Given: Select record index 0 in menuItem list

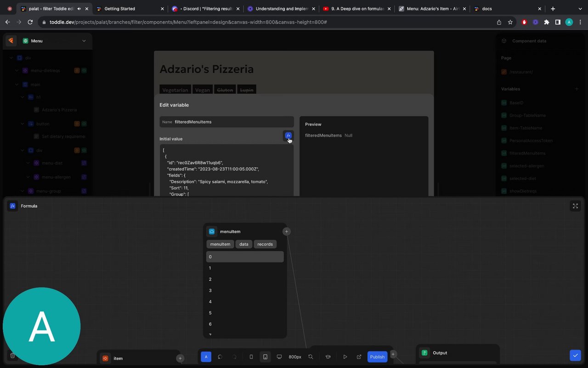Looking at the screenshot, I should (x=245, y=257).
